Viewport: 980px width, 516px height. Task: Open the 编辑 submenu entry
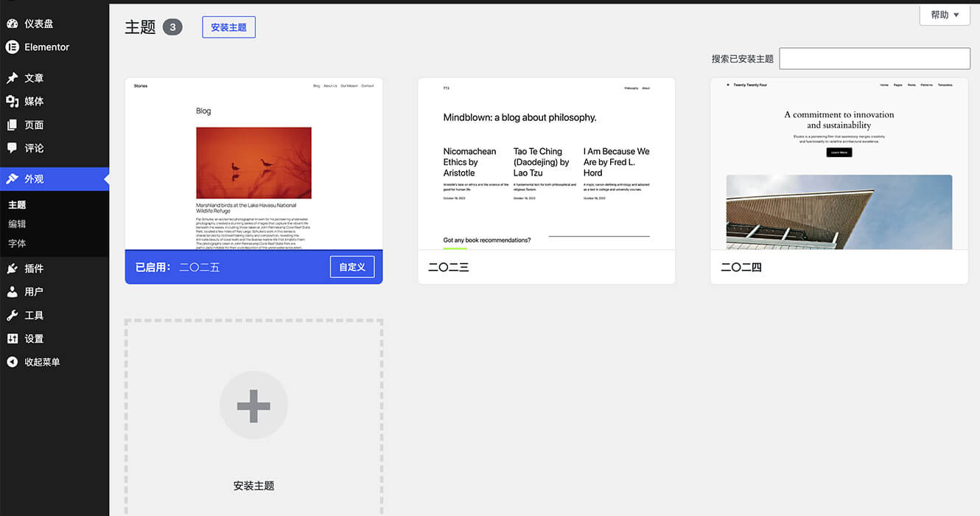[x=17, y=224]
